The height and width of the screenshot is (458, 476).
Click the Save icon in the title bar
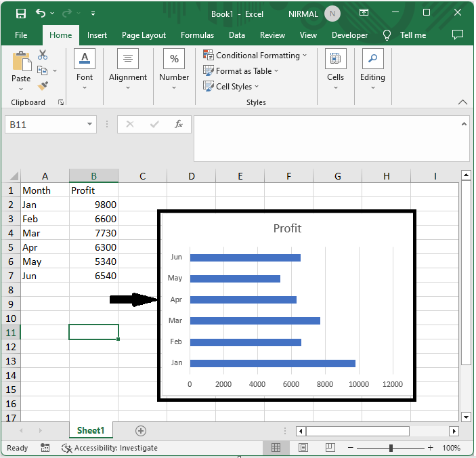tap(21, 14)
